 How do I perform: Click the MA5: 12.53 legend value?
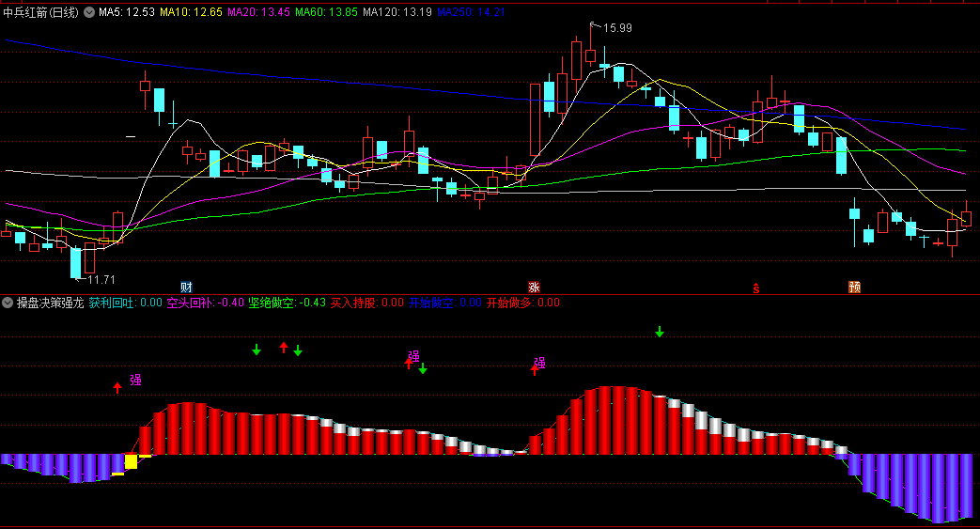click(x=127, y=12)
